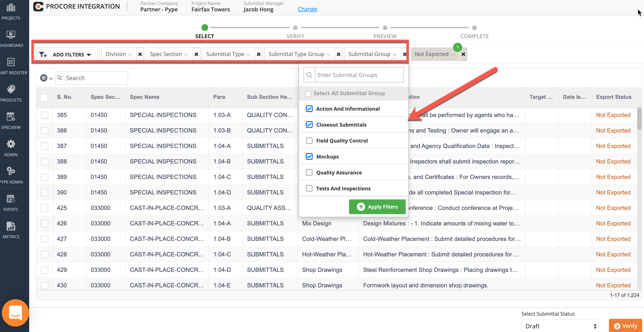The image size is (644, 332).
Task: Open the Admin gear icon
Action: coord(11,144)
